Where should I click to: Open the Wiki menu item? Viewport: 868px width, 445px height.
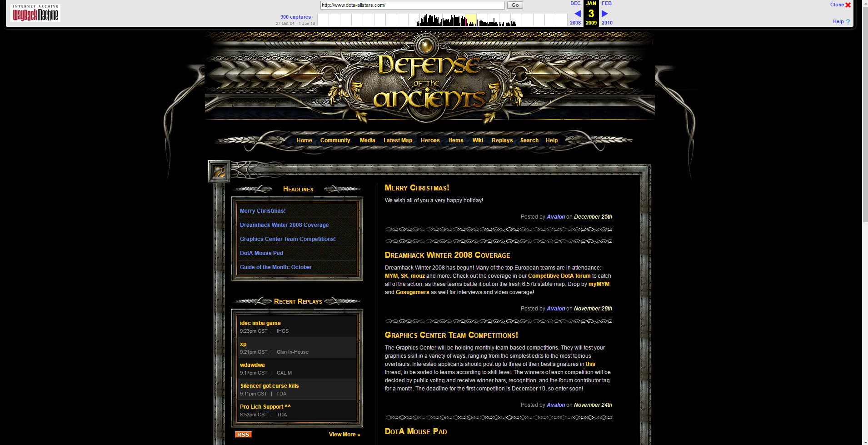pos(478,140)
